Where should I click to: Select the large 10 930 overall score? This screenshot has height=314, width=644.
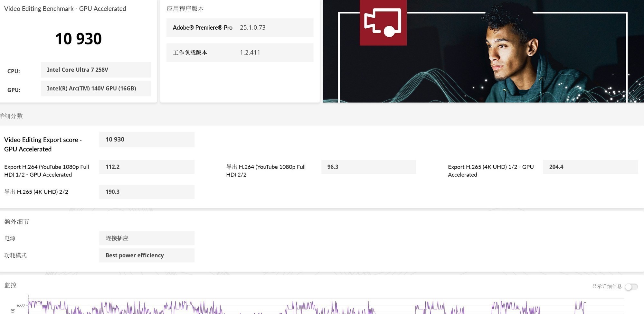pos(78,39)
